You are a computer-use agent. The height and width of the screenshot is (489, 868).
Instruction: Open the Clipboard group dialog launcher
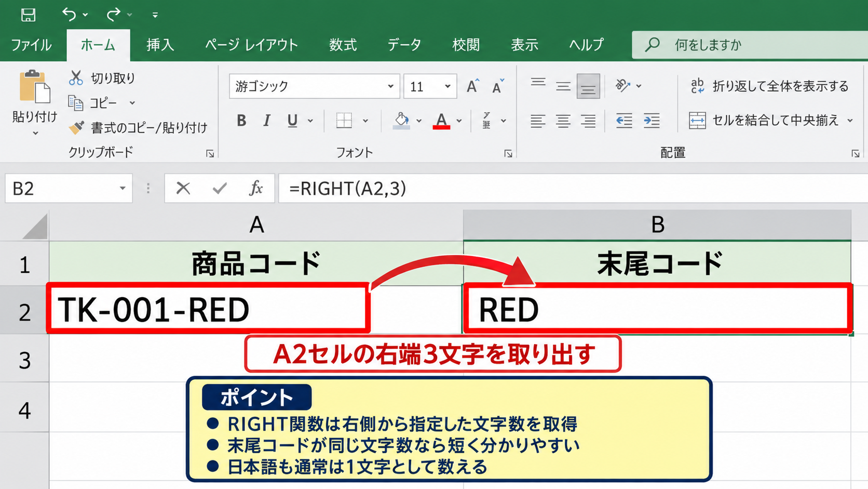pos(210,153)
